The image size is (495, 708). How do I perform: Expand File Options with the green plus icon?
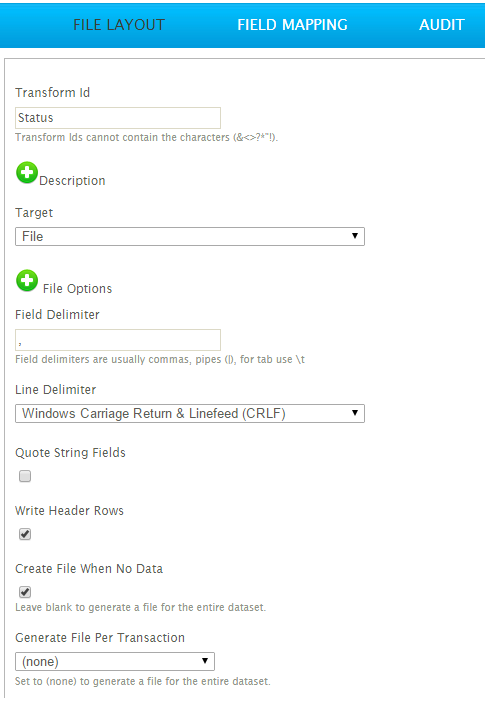27,281
